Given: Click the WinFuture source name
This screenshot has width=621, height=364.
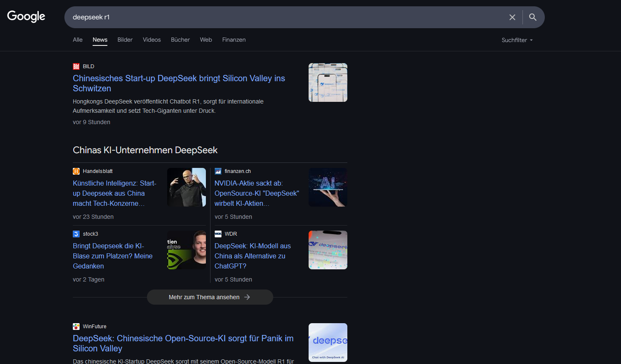Looking at the screenshot, I should 95,327.
